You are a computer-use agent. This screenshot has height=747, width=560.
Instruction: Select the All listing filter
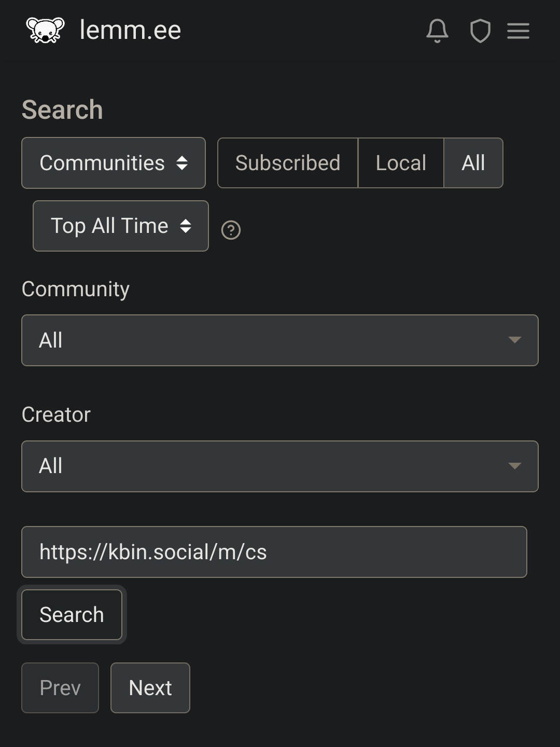pyautogui.click(x=473, y=163)
